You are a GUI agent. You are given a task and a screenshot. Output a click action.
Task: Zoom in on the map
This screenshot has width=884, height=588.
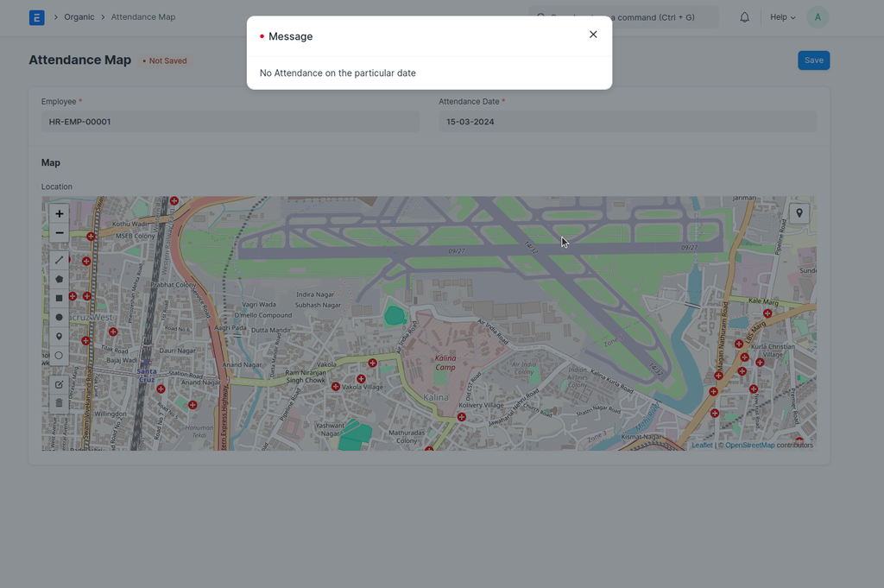(59, 214)
